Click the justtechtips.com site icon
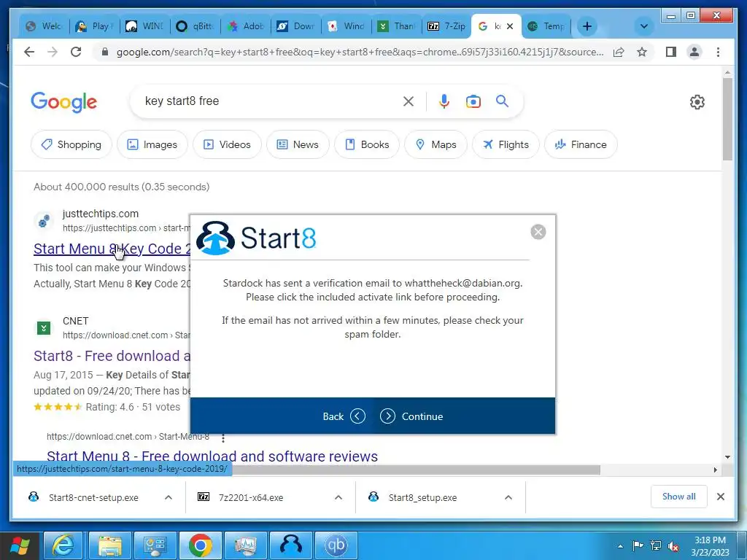This screenshot has height=560, width=747. pos(44,221)
